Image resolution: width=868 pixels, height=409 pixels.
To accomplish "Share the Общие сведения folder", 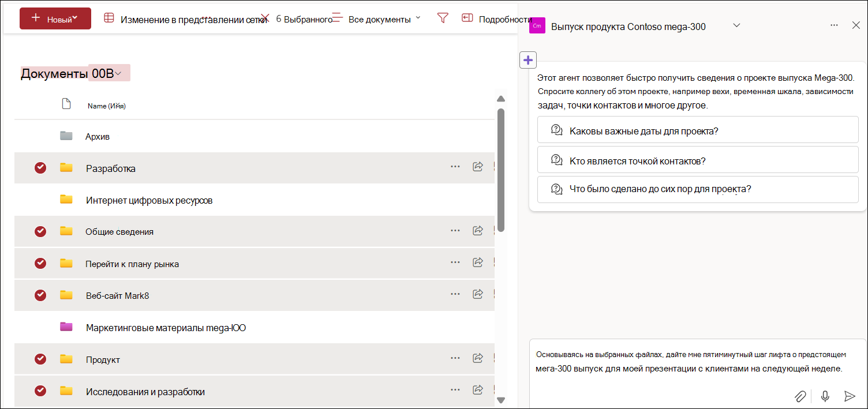I will 478,231.
